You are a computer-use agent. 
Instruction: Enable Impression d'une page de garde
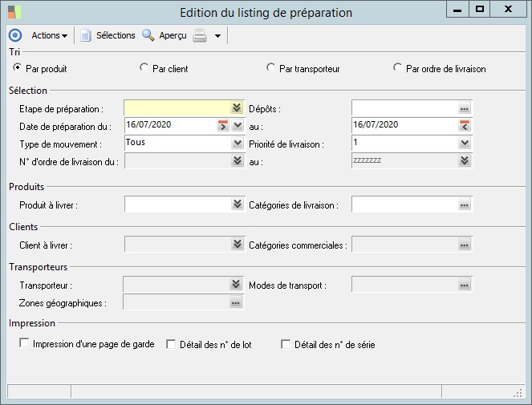[24, 344]
